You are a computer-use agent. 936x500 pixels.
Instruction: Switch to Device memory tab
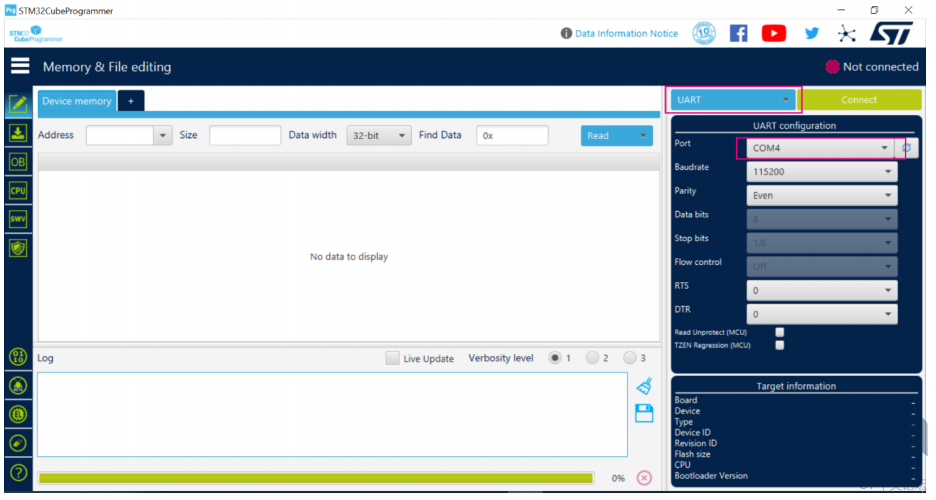[77, 101]
